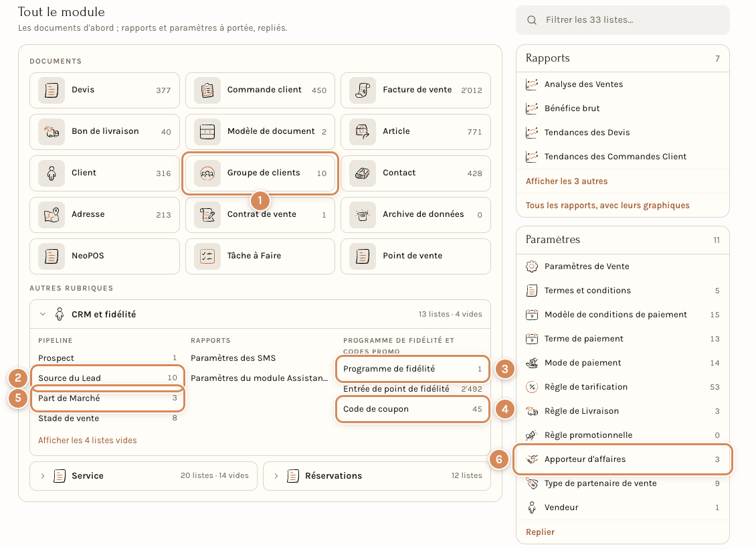
Task: Select the Bon de livraison truck icon
Action: (52, 132)
